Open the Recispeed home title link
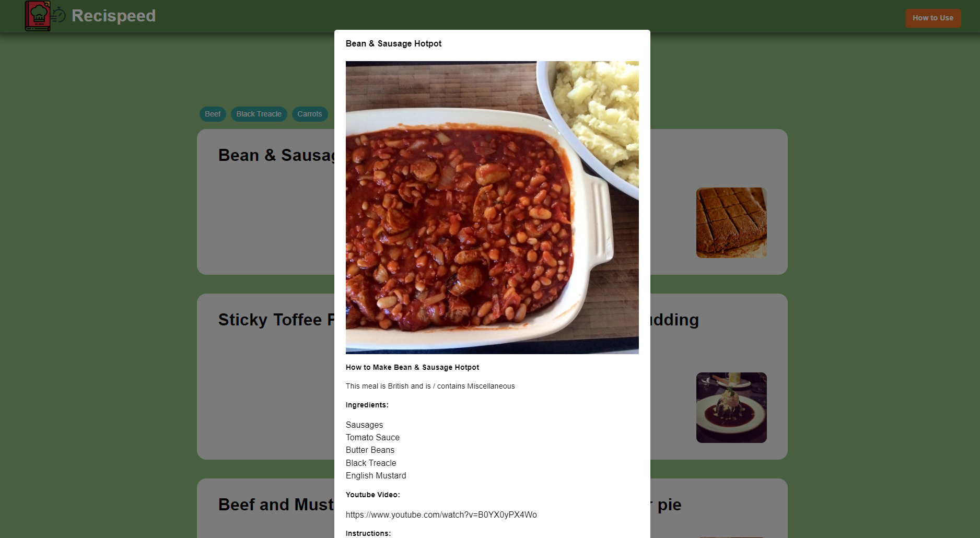Screen dimensions: 980x538 pos(113,16)
